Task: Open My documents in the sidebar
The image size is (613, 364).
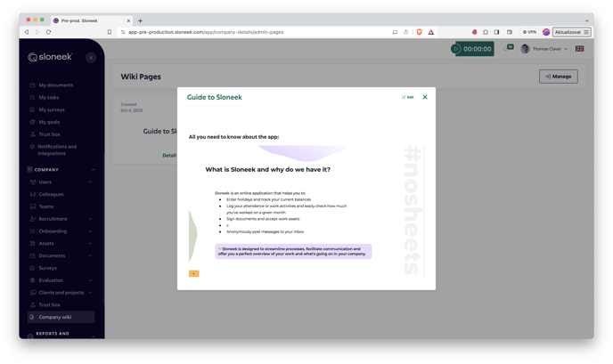Action: [55, 85]
